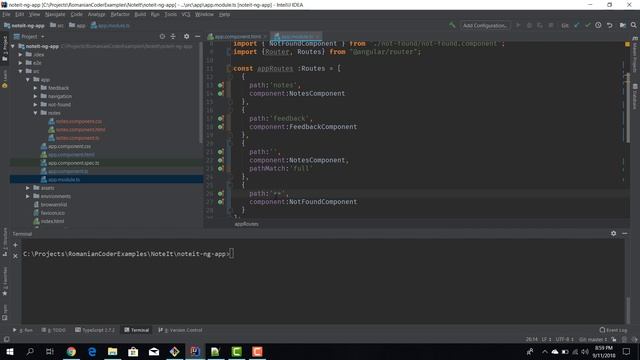Open the Refactor menu

point(120,14)
